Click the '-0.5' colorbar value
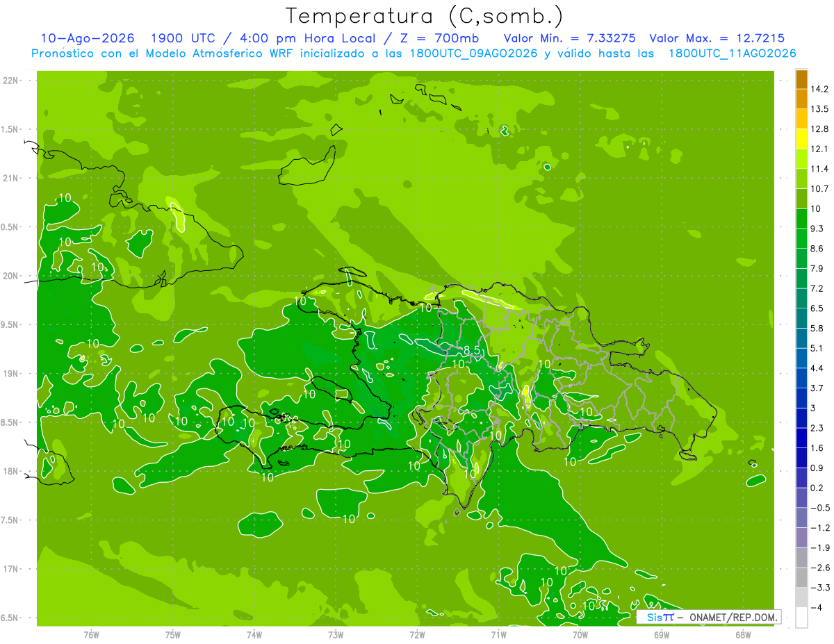This screenshot has width=834, height=644. click(820, 508)
